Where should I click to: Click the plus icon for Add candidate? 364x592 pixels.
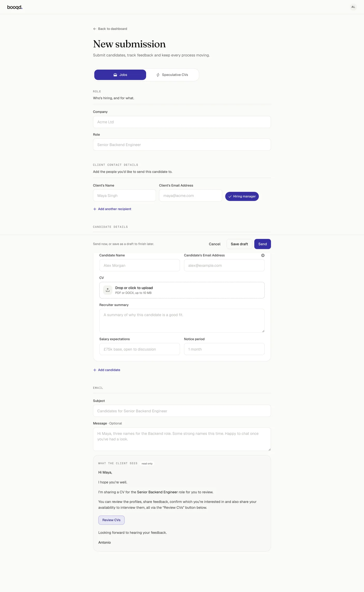coord(95,370)
